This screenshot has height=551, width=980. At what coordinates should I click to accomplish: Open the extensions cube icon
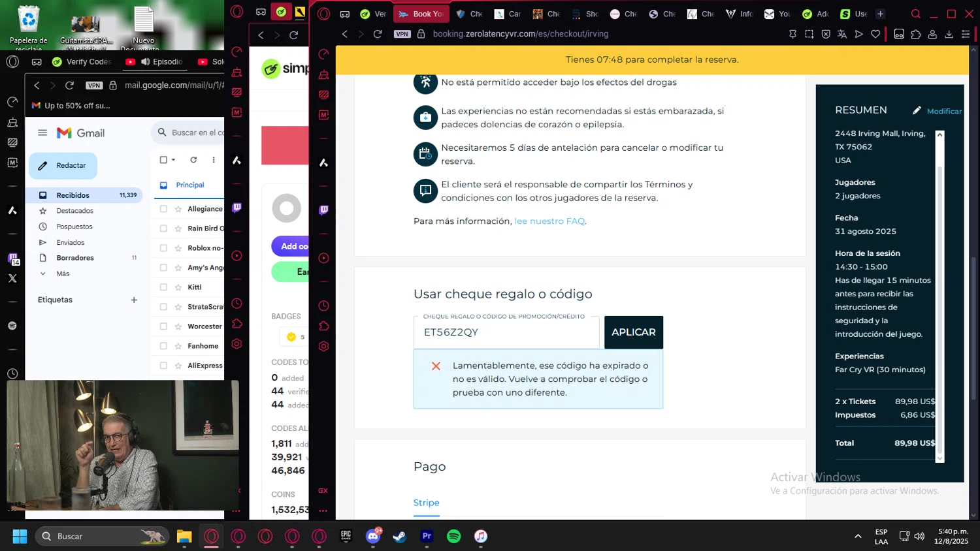(x=916, y=34)
